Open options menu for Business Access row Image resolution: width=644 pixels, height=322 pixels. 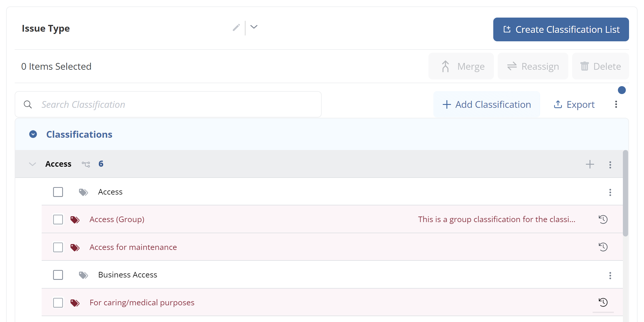pos(610,275)
